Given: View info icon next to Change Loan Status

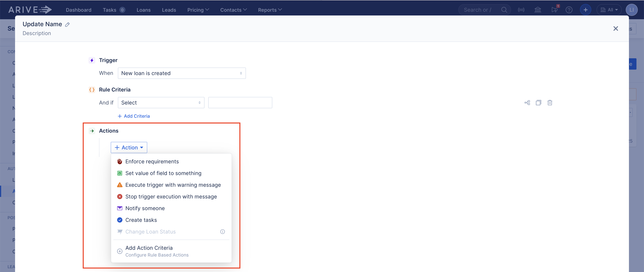Looking at the screenshot, I should pyautogui.click(x=223, y=231).
